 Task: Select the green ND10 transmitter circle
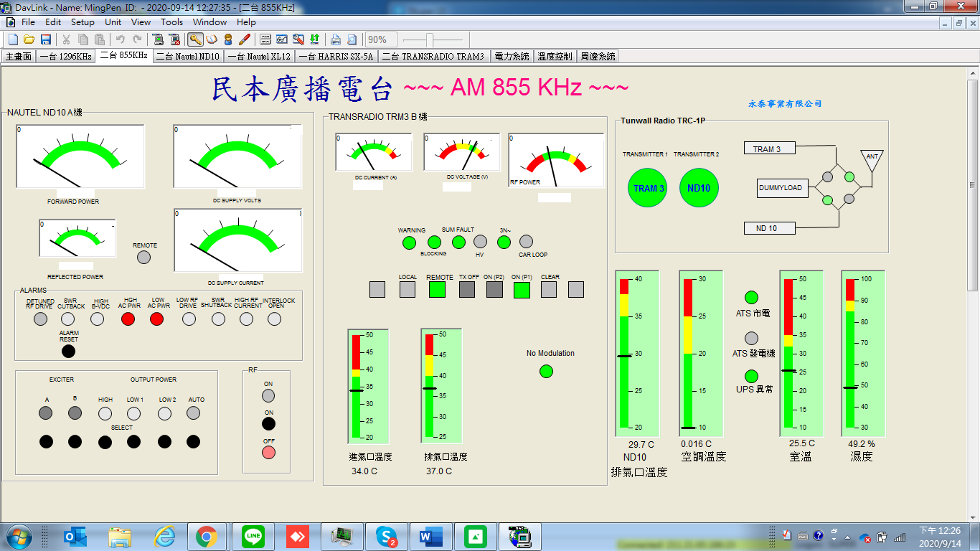click(x=699, y=188)
